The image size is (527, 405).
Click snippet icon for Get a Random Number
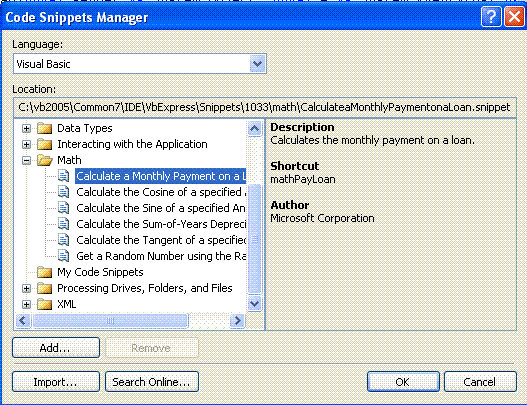click(64, 256)
